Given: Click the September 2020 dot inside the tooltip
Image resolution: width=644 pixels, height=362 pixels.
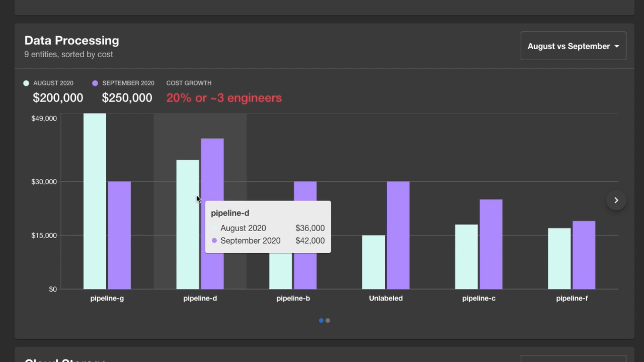Looking at the screenshot, I should click(x=214, y=240).
